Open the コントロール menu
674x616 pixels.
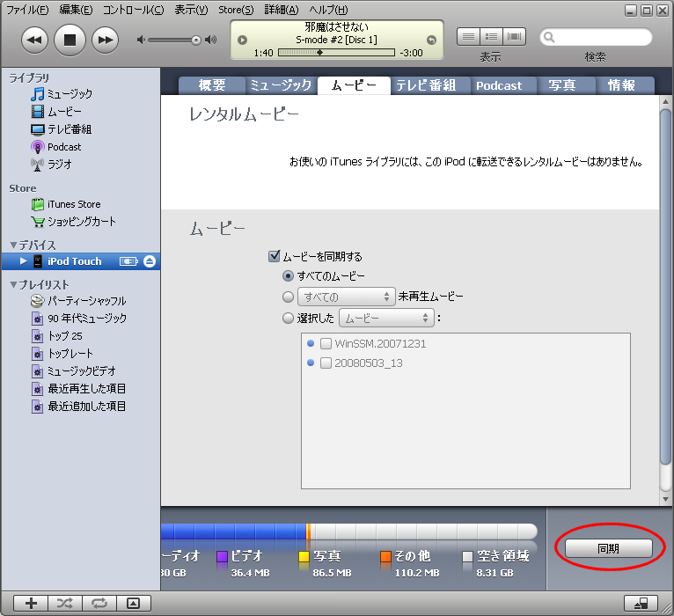133,10
